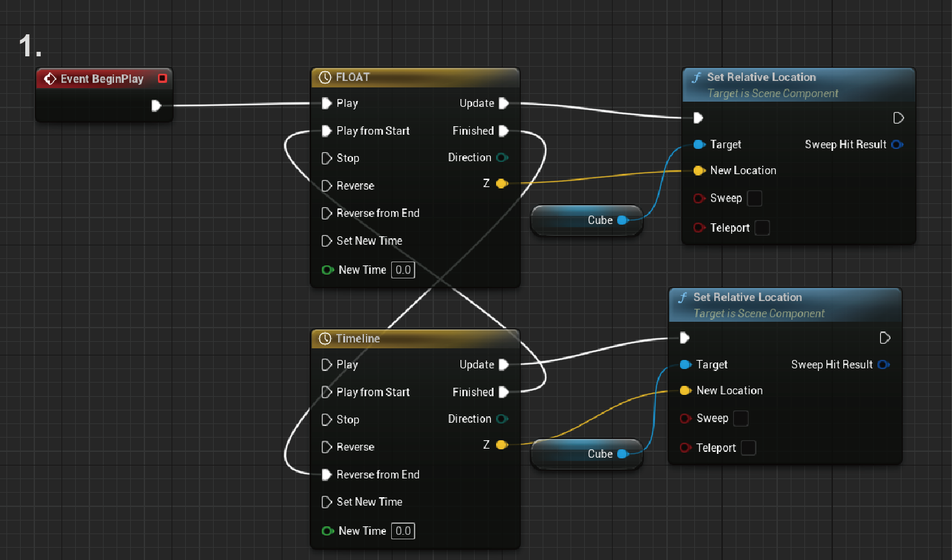Click Target pin on upper Set Relative Location
The width and height of the screenshot is (952, 560).
pyautogui.click(x=699, y=144)
